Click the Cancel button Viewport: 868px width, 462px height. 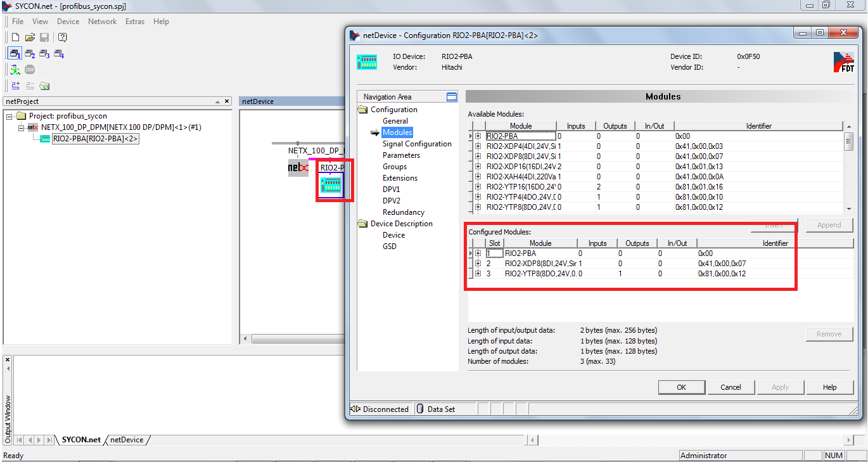coord(731,387)
